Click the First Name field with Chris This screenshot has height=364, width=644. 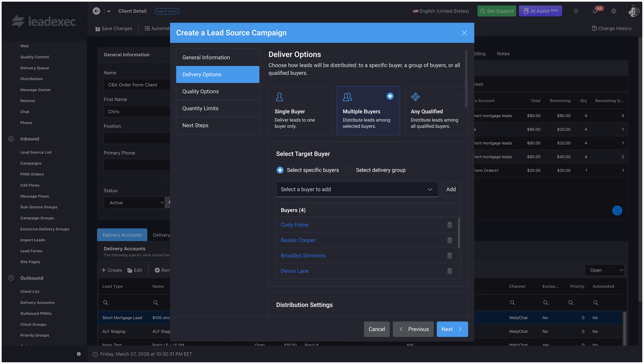pyautogui.click(x=137, y=112)
